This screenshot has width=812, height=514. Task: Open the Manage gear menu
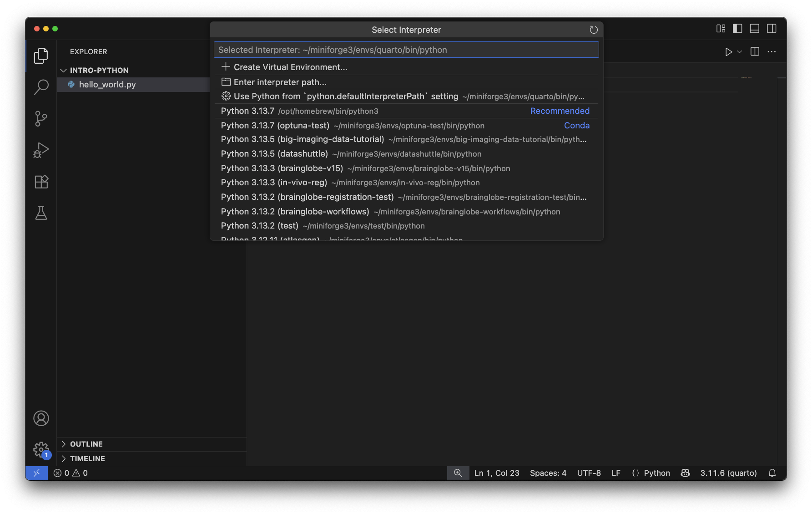pos(41,449)
